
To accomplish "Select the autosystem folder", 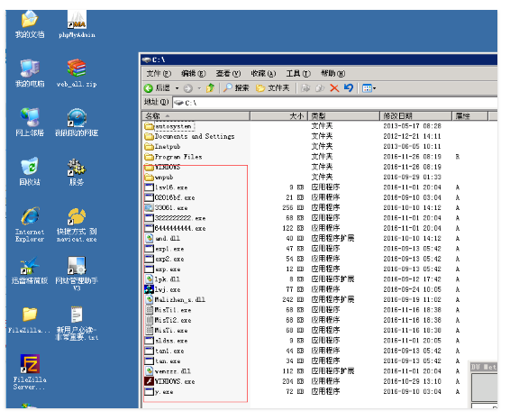I will [x=168, y=126].
